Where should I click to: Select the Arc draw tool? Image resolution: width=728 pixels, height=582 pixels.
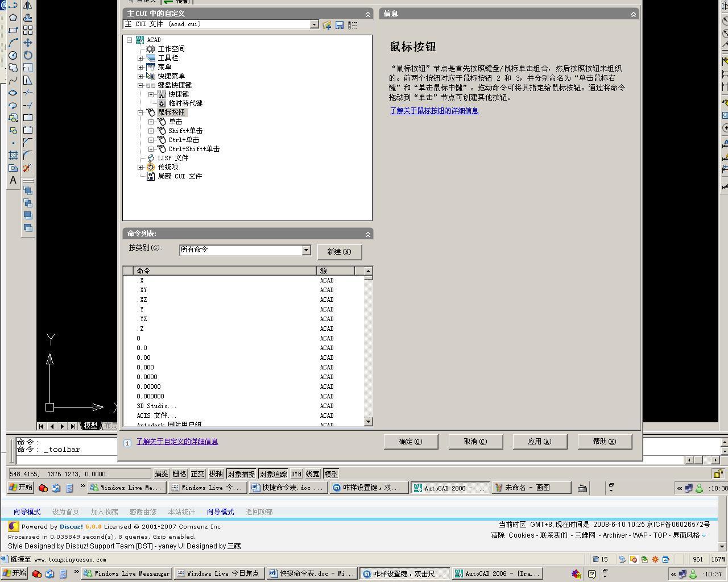[13, 43]
